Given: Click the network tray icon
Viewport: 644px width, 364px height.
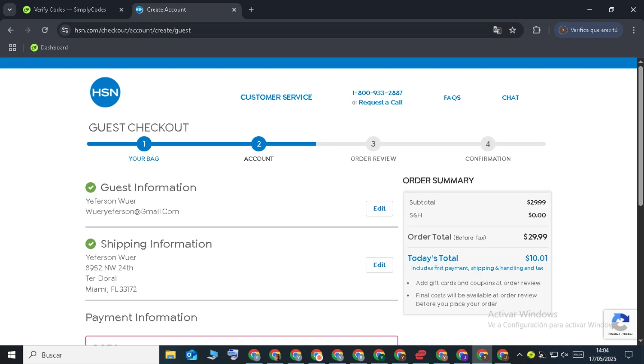Looking at the screenshot, I should click(554, 355).
